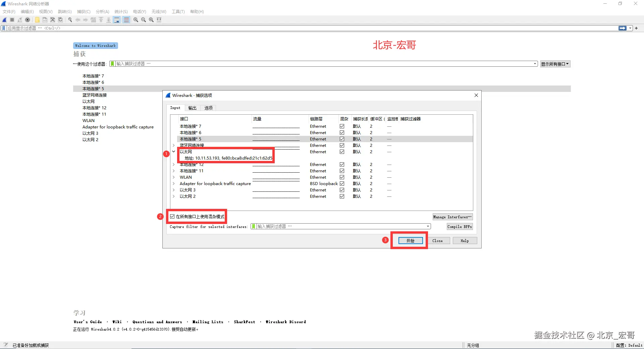Click the go to last packet icon
Screen dimensions: 644x349
click(x=109, y=20)
